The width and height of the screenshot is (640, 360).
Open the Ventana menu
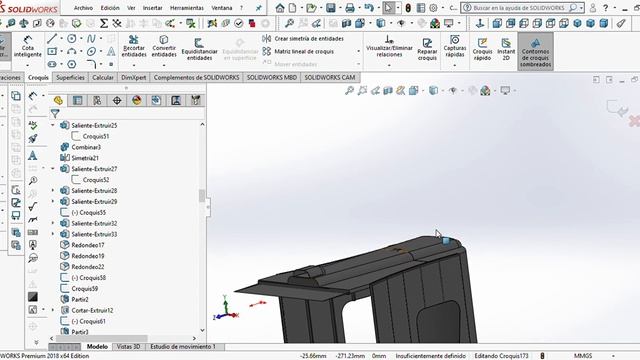(222, 8)
